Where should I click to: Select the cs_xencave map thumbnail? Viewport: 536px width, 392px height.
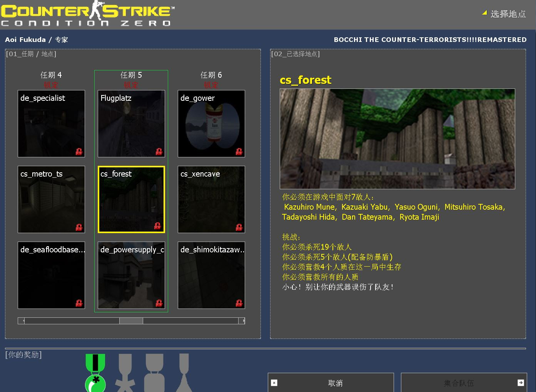[211, 200]
